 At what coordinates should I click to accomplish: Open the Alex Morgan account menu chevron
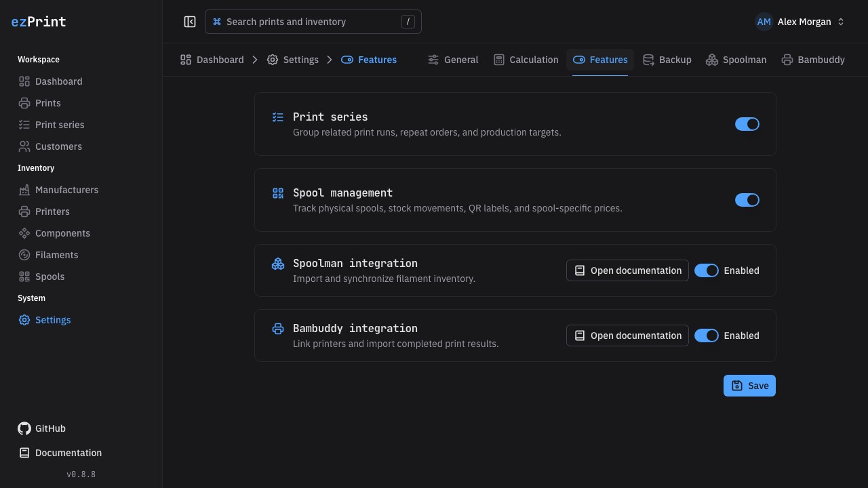841,22
